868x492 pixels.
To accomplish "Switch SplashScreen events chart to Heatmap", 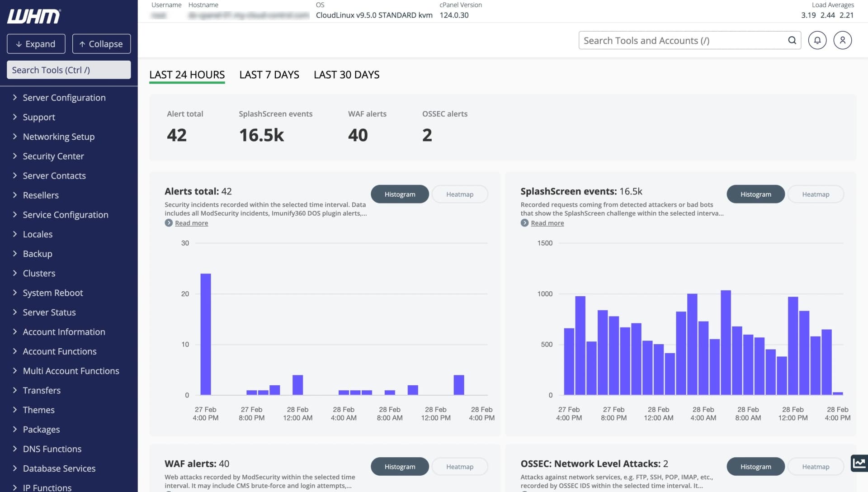I will [815, 194].
